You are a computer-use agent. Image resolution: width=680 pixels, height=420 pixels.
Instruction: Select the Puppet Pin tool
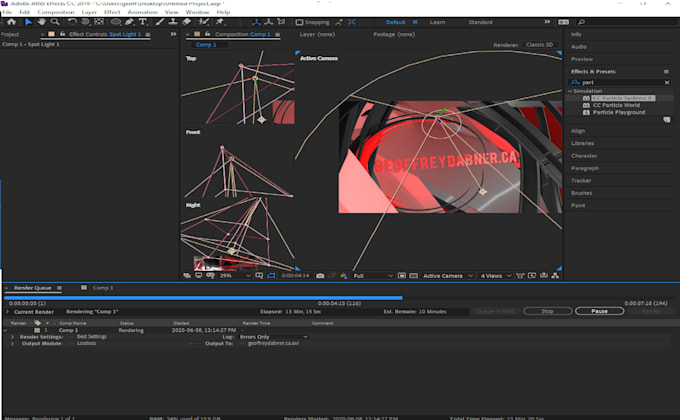(220, 22)
